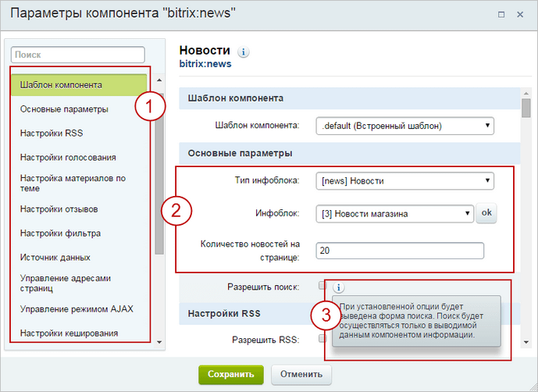Open the Тип инфоблока dropdown
Screen dimensions: 538x392
point(405,181)
